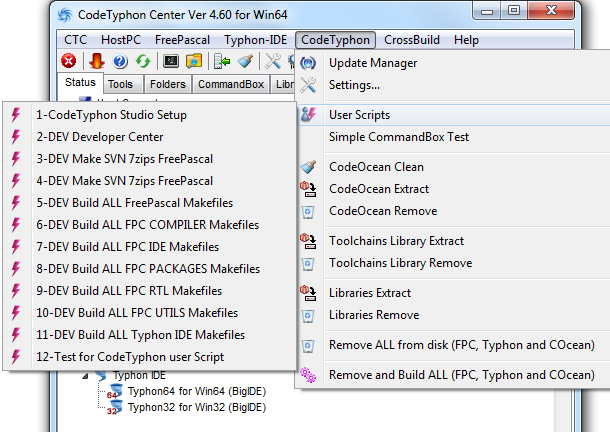Click the cleaning brush toolbar icon
The width and height of the screenshot is (610, 432).
[x=245, y=61]
